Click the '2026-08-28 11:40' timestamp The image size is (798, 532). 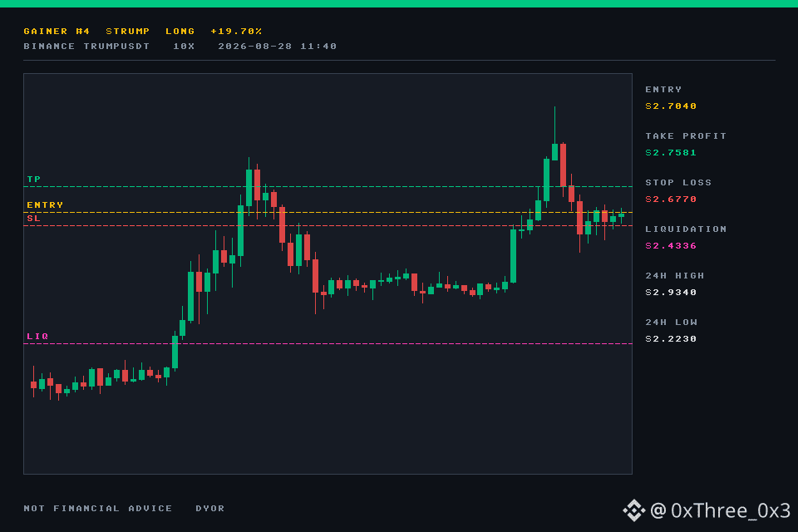click(x=278, y=47)
